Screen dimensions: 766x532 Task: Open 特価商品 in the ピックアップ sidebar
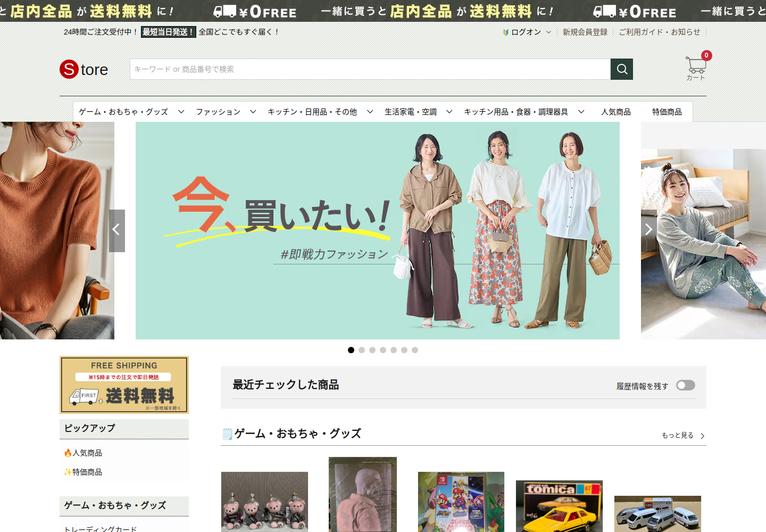point(83,472)
